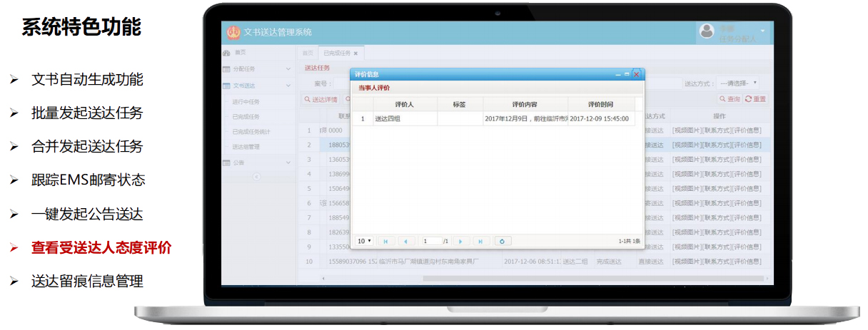Viewport: 868px width, 330px height.
Task: Refresh the 评价信息 list
Action: click(x=503, y=242)
